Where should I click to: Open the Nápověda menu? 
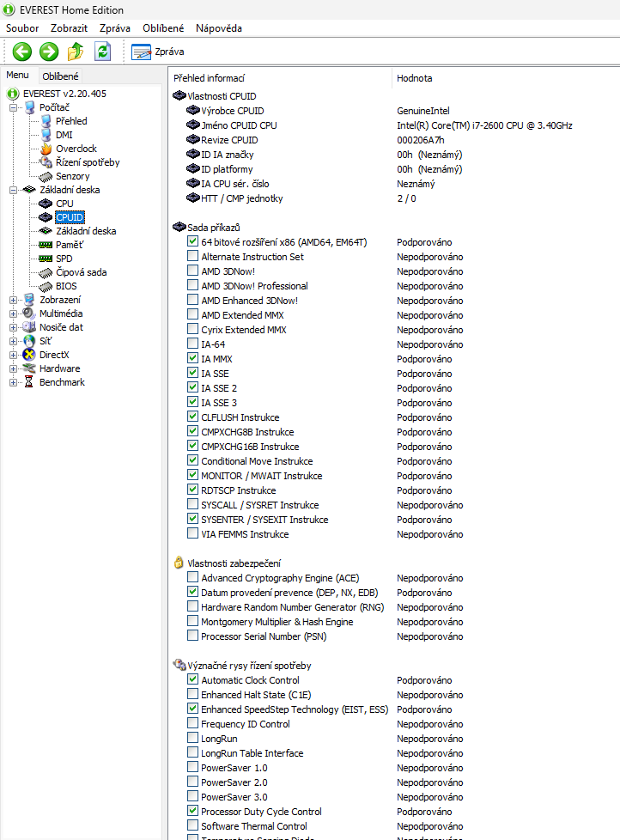click(x=219, y=28)
